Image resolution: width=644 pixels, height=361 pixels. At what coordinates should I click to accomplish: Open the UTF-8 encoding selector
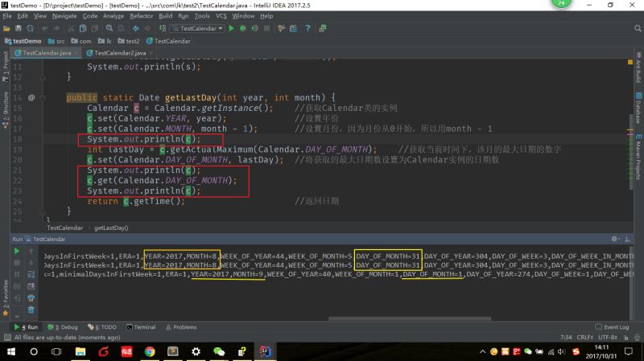pyautogui.click(x=609, y=337)
